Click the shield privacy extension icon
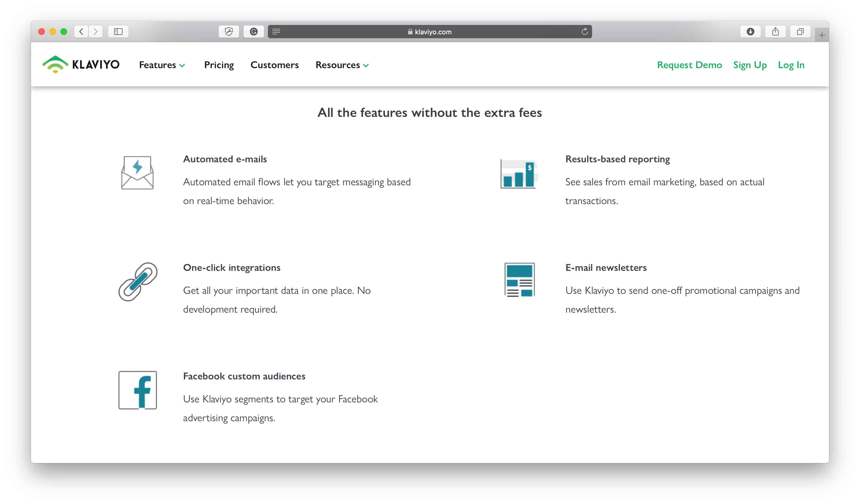860x504 pixels. point(229,32)
